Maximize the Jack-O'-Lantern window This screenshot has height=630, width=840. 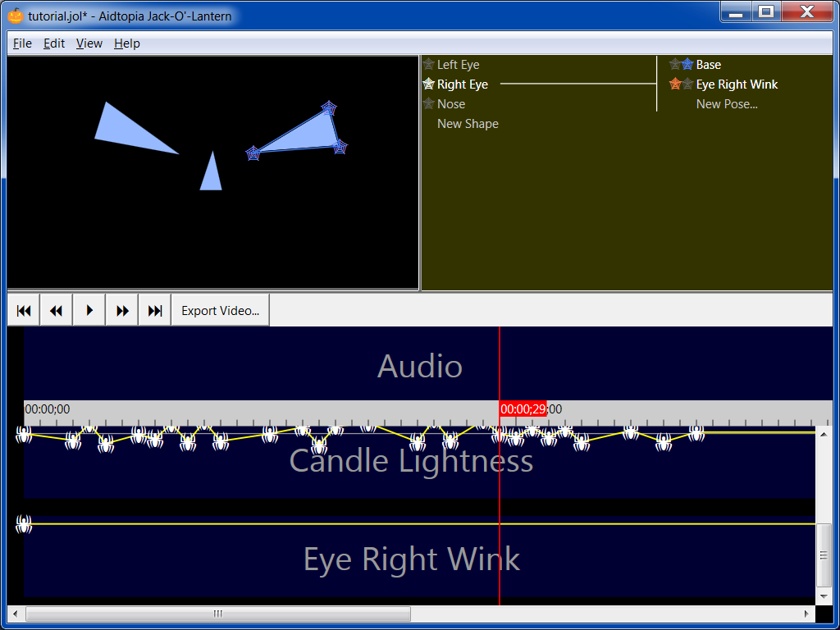[x=766, y=11]
